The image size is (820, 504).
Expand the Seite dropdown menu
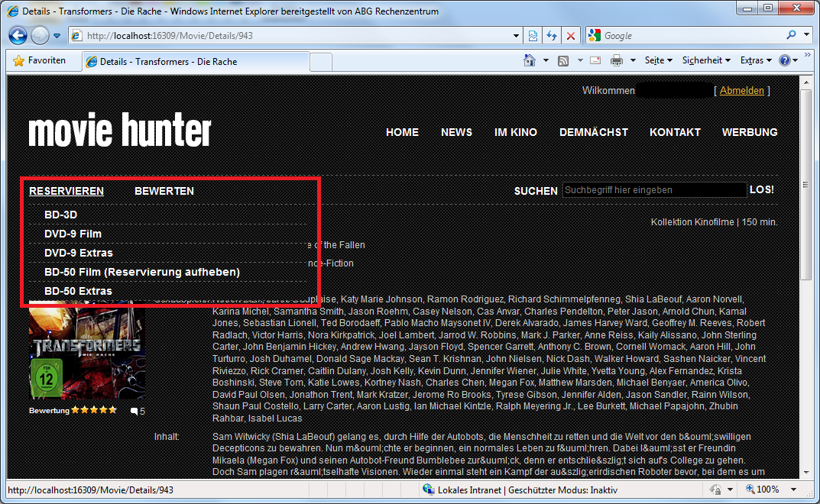click(658, 60)
